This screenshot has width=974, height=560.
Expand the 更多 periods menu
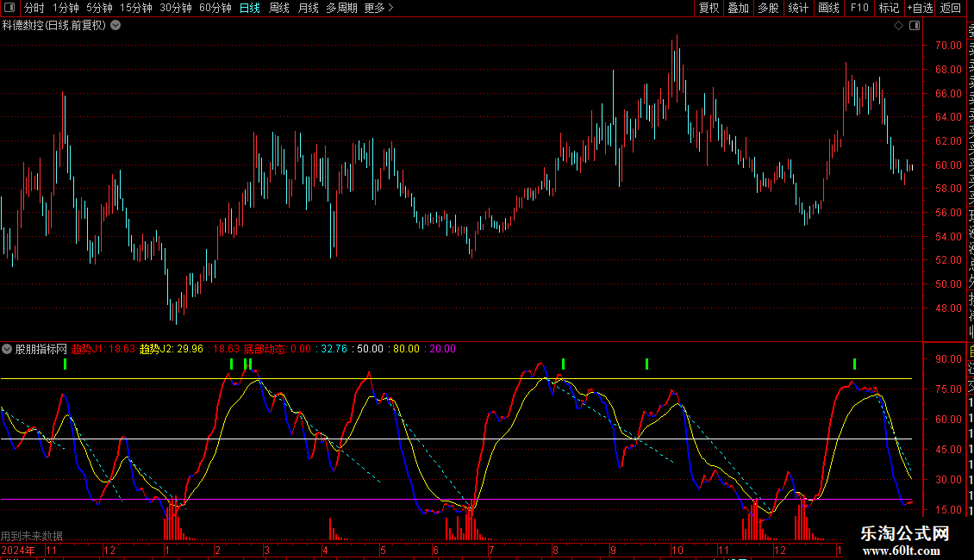click(378, 8)
